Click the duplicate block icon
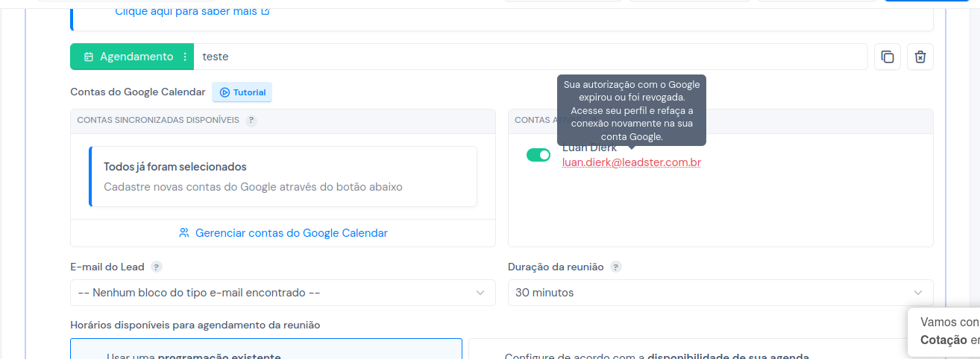 (x=888, y=57)
